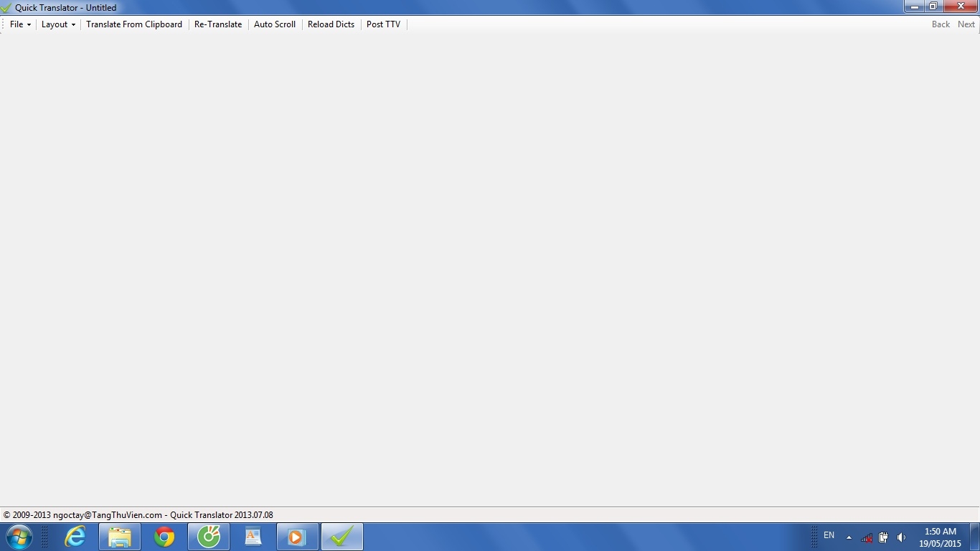
Task: Open Windows Explorer folder icon in taskbar
Action: coord(120,537)
